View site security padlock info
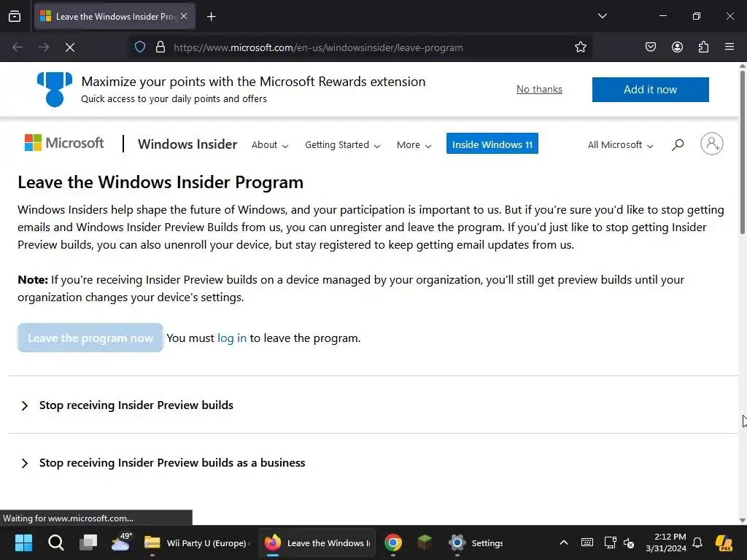The width and height of the screenshot is (747, 560). tap(160, 47)
